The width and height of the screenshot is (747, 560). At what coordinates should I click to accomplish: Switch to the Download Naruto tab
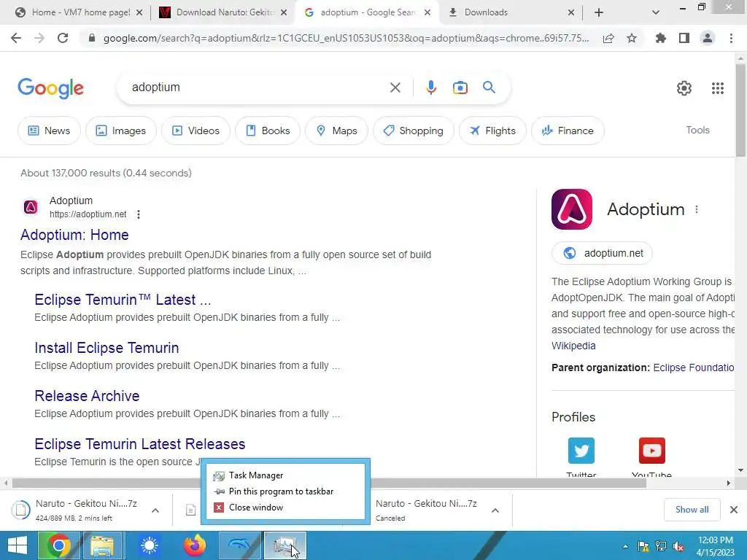point(224,12)
